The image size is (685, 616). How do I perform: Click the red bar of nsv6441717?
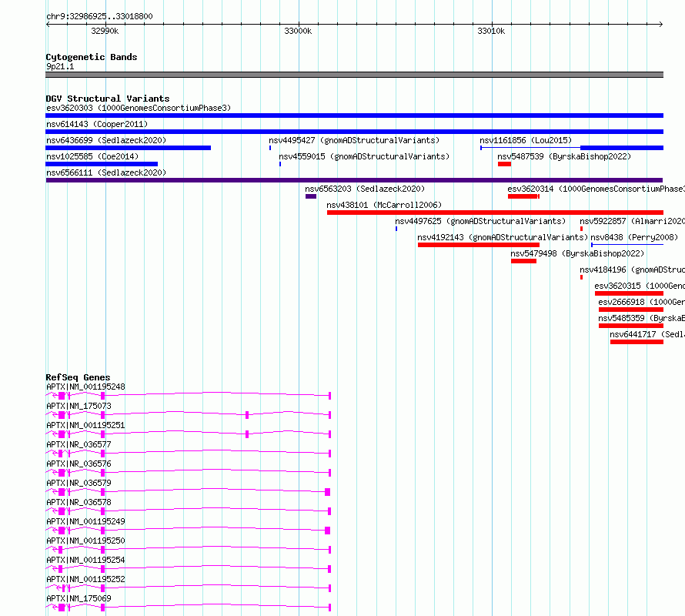coord(637,342)
